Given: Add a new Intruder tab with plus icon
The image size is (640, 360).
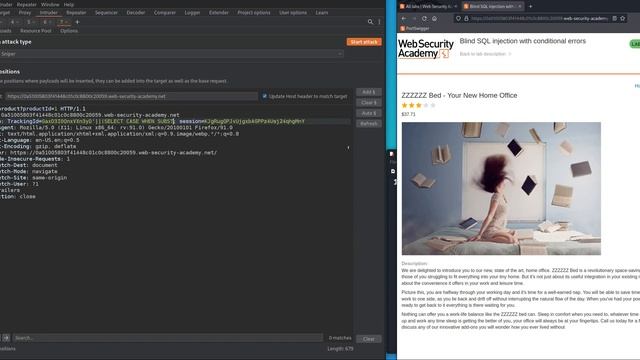Looking at the screenshot, I should [x=77, y=22].
